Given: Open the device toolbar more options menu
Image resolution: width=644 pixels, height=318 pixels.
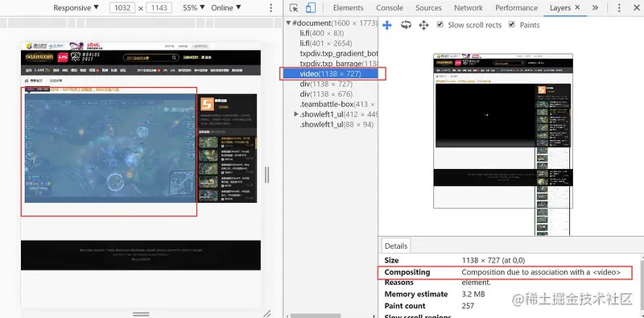Looking at the screenshot, I should pos(270,8).
